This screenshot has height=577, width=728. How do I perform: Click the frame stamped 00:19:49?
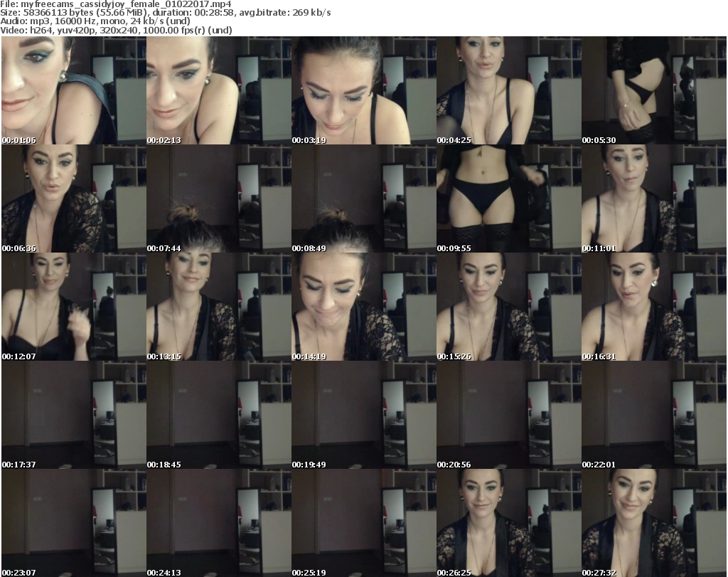pos(363,415)
